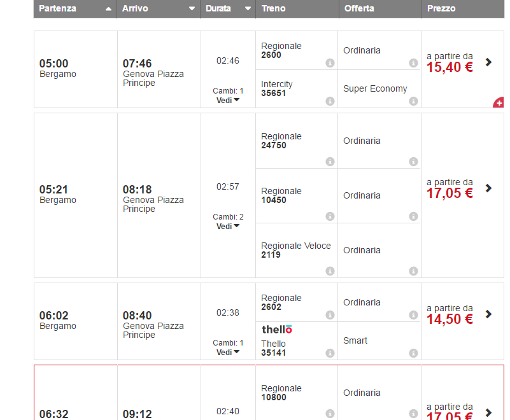This screenshot has height=420, width=510.
Task: Click info icon for Regionale Veloce 2119
Action: (330, 271)
